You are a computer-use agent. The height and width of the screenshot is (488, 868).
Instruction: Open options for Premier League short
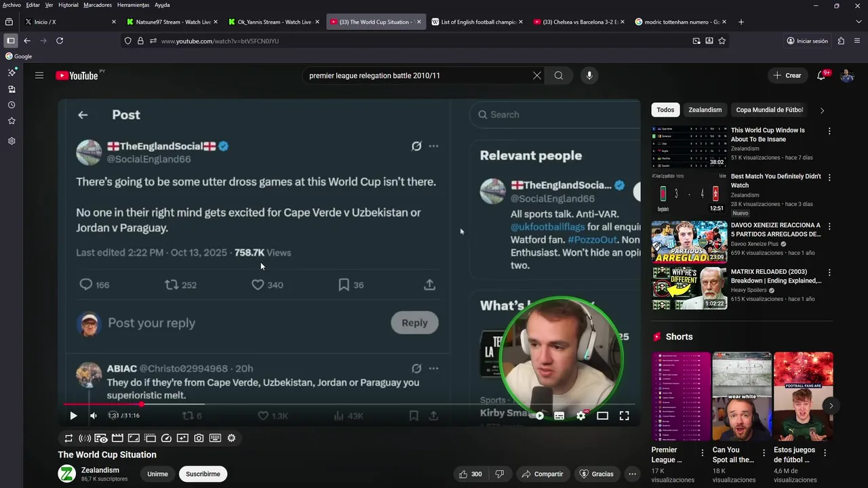point(703,452)
